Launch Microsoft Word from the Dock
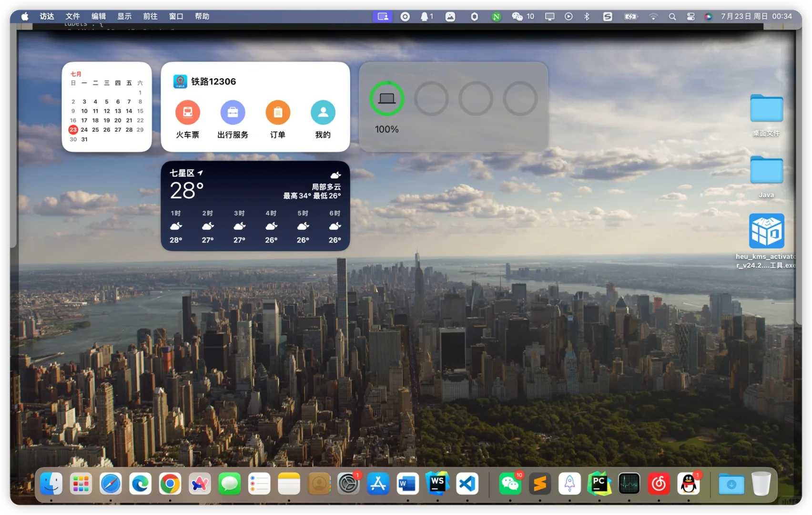The width and height of the screenshot is (812, 515). click(x=408, y=484)
